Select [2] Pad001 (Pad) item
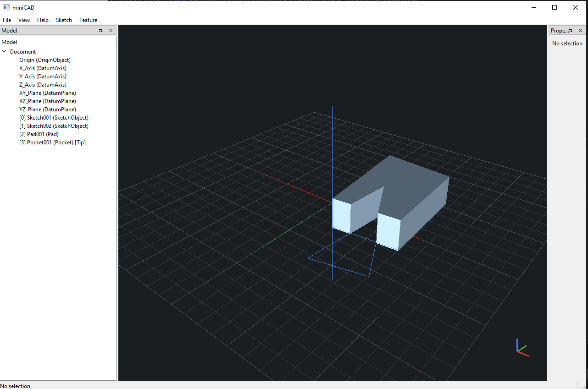588x389 pixels. point(39,134)
